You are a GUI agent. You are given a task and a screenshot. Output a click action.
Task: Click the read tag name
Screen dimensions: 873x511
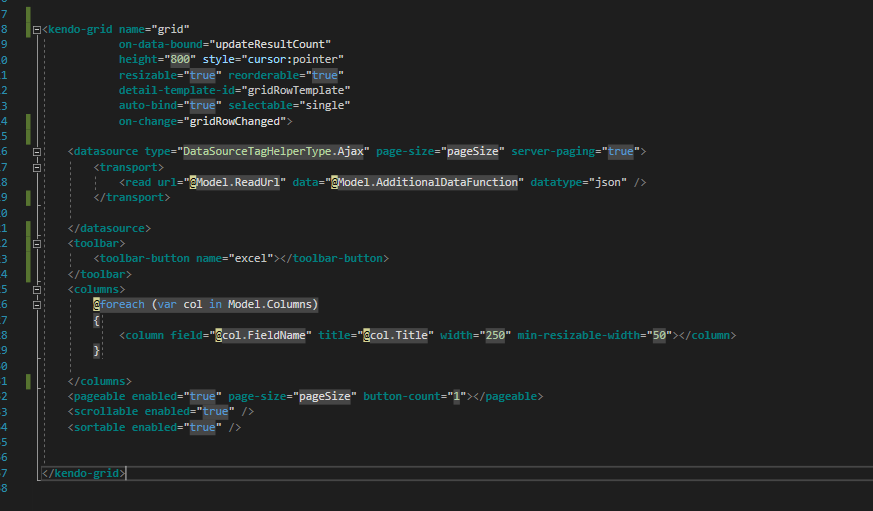pyautogui.click(x=138, y=182)
